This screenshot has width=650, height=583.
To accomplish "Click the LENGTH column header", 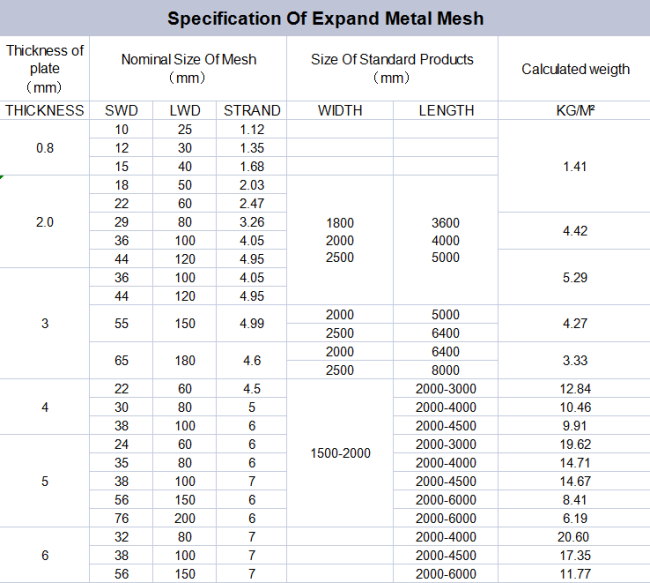I will coord(446,111).
